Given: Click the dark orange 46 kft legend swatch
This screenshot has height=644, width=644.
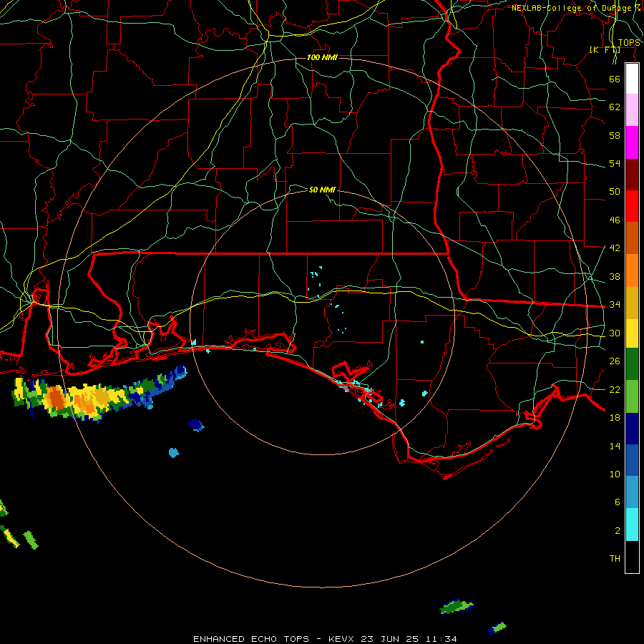Looking at the screenshot, I should point(632,238).
